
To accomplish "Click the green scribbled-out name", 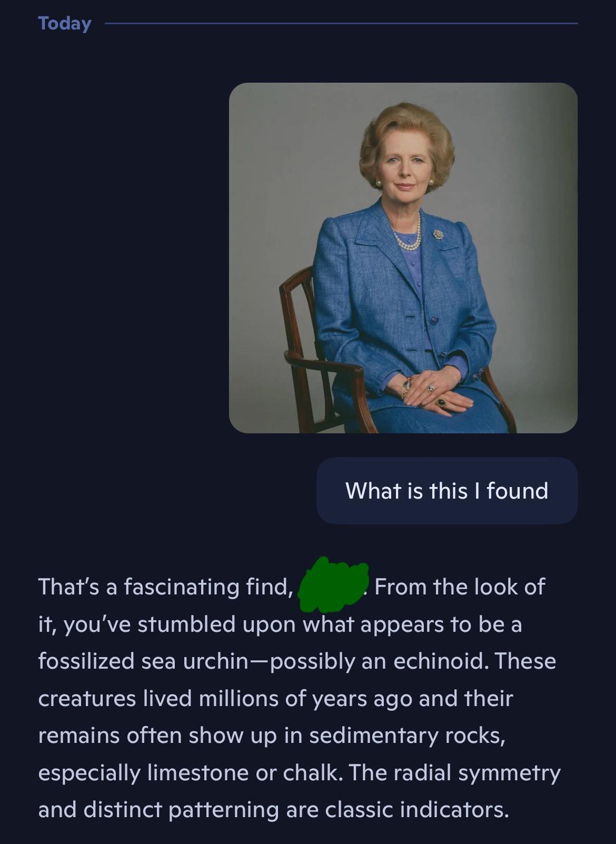I will click(333, 586).
